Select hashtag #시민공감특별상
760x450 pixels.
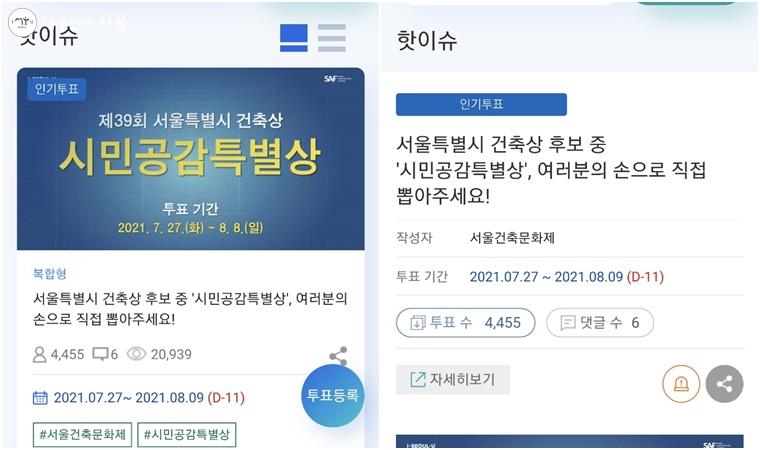187,434
